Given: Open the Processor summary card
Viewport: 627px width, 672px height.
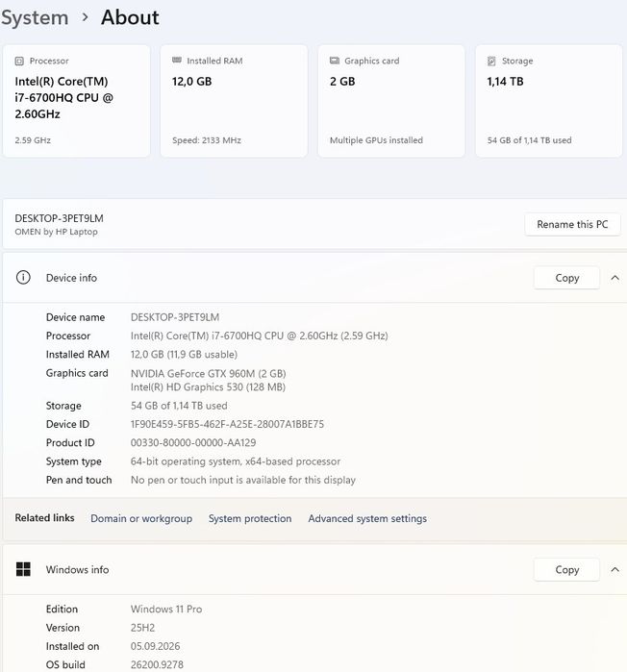Looking at the screenshot, I should (x=77, y=101).
